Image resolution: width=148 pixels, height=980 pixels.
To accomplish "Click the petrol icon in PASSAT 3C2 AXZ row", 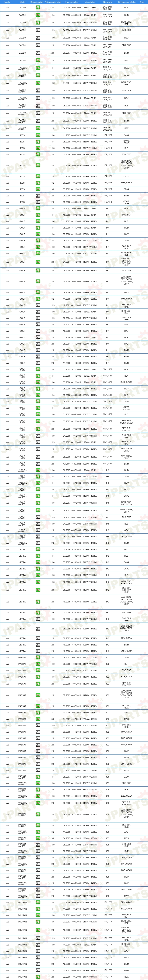I will 38,713.
